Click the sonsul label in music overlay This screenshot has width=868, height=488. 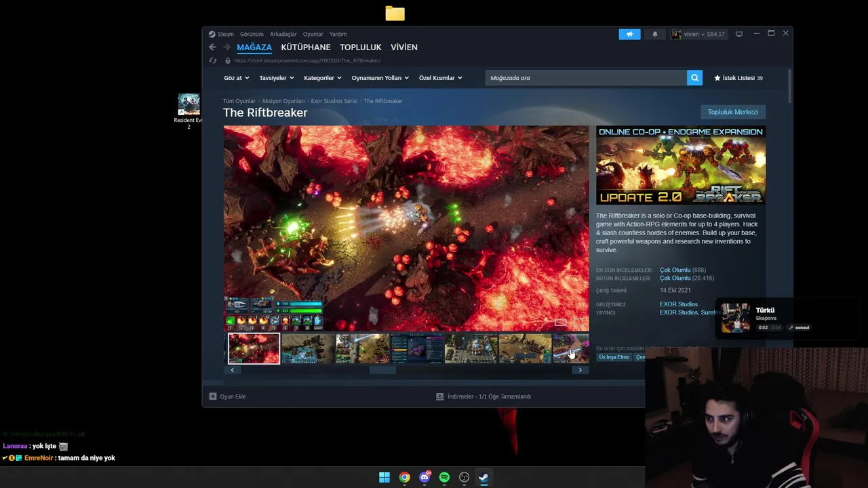coord(800,327)
